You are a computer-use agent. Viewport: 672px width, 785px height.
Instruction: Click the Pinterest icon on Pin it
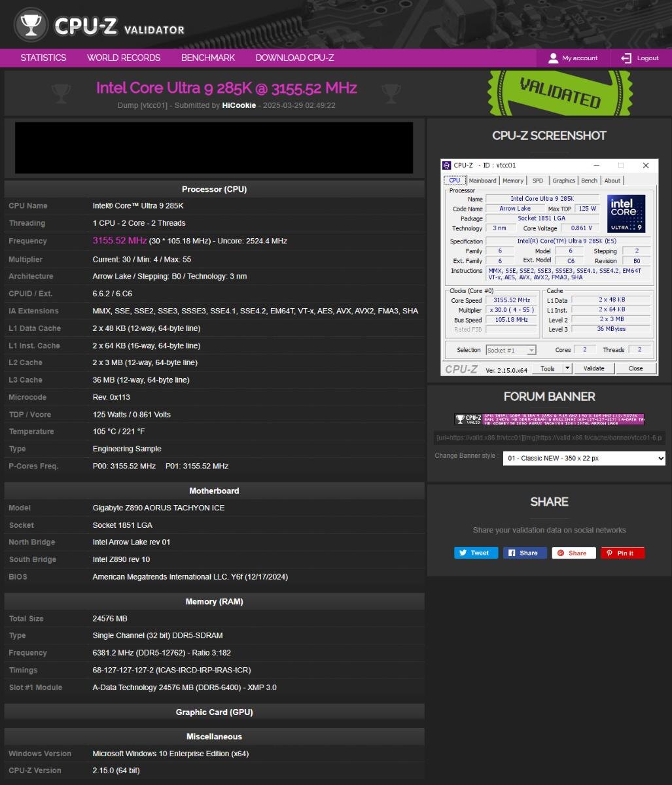pos(609,553)
